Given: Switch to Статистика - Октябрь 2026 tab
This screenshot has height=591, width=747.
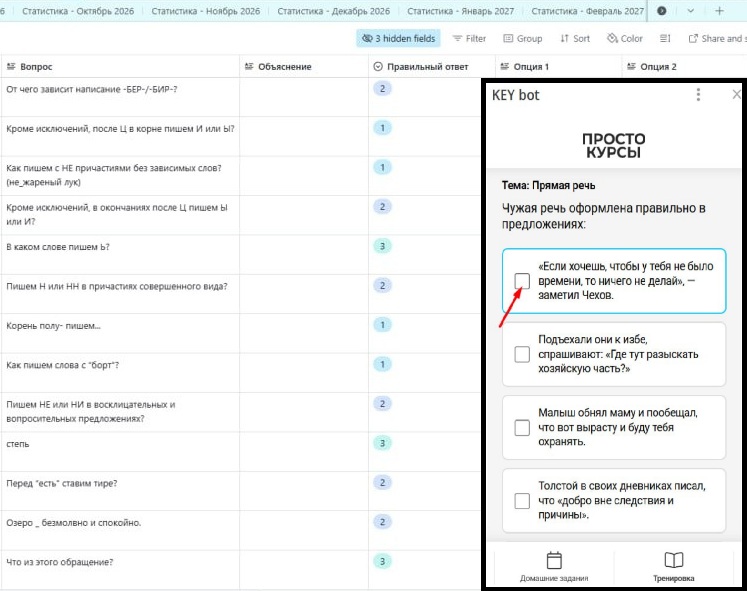Looking at the screenshot, I should (x=78, y=11).
